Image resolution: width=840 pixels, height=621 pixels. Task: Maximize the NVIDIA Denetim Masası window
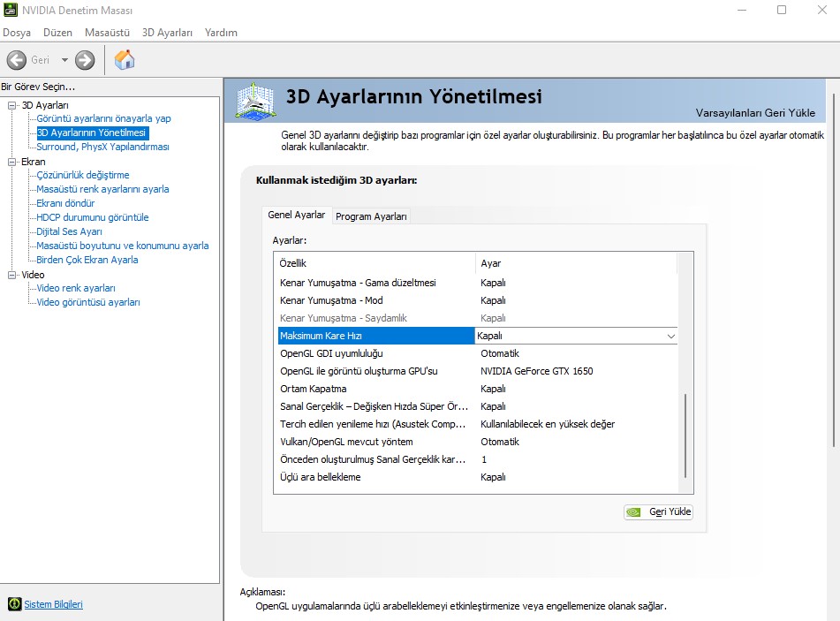coord(782,10)
